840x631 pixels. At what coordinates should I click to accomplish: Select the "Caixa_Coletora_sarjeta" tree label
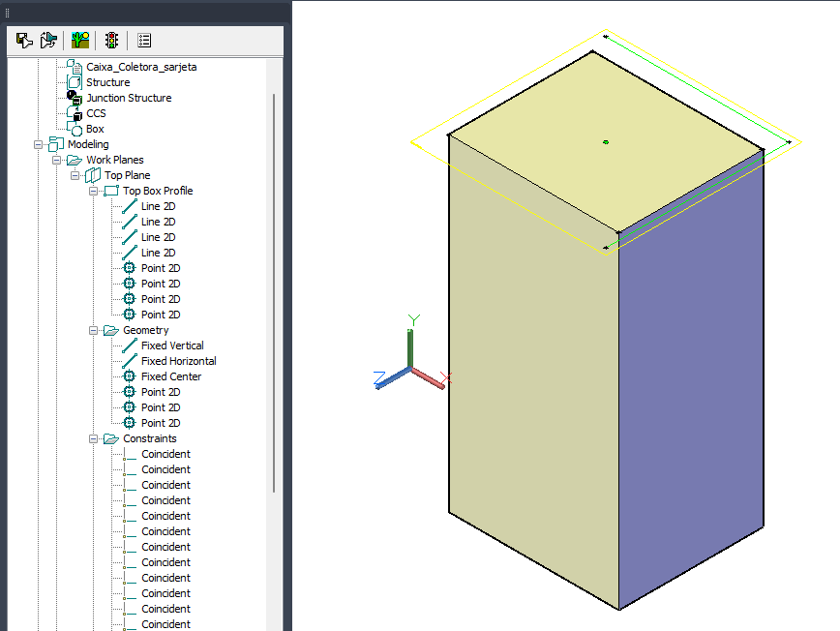[x=141, y=67]
